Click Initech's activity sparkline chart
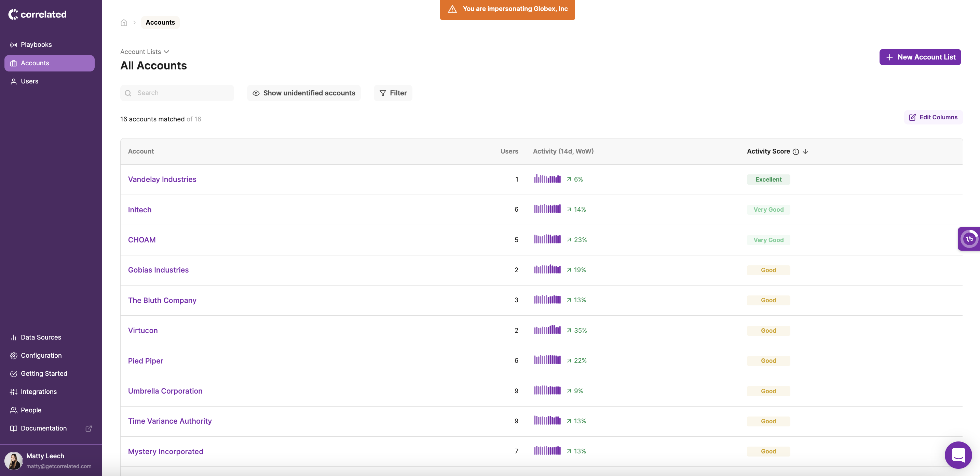This screenshot has width=980, height=476. point(547,209)
